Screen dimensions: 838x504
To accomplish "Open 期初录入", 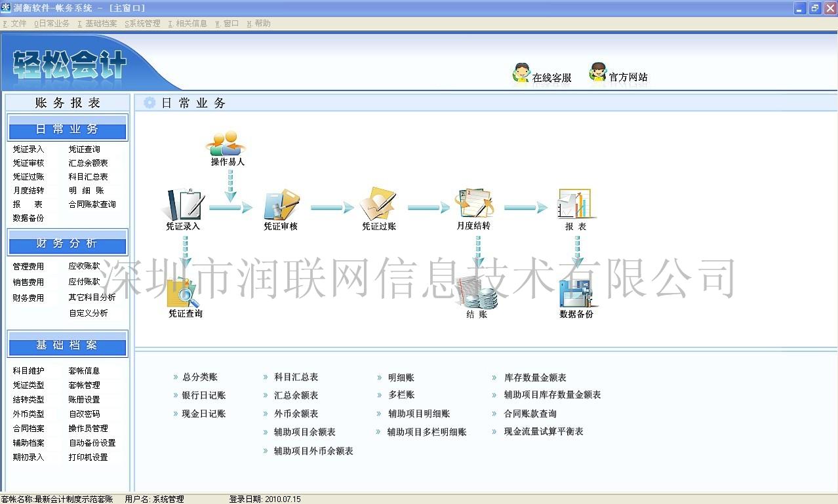I will tap(28, 457).
